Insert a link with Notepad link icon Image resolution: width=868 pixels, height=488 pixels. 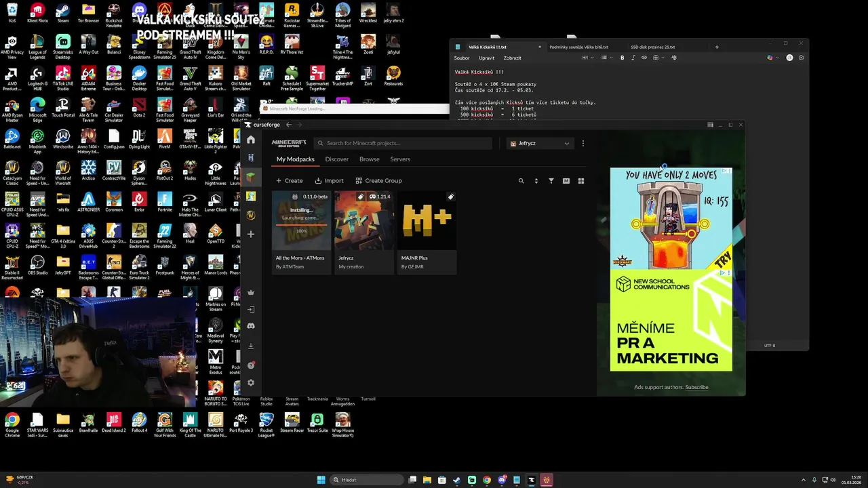644,58
